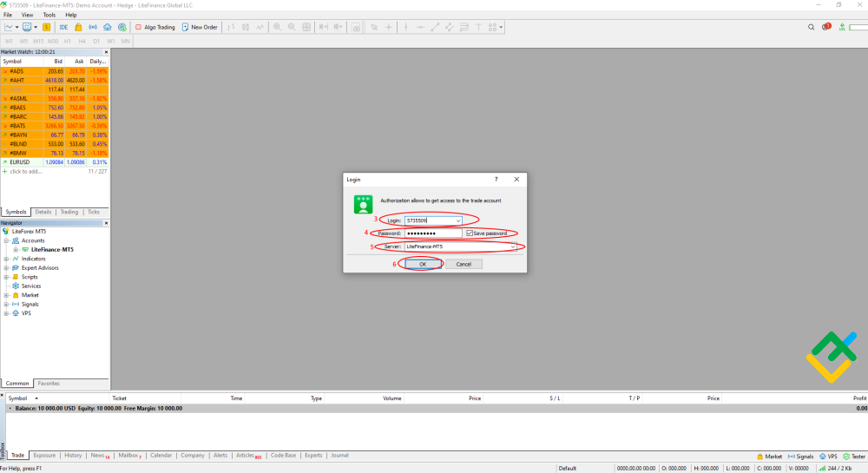Switch to the Journal tab
The image size is (868, 473).
[339, 456]
